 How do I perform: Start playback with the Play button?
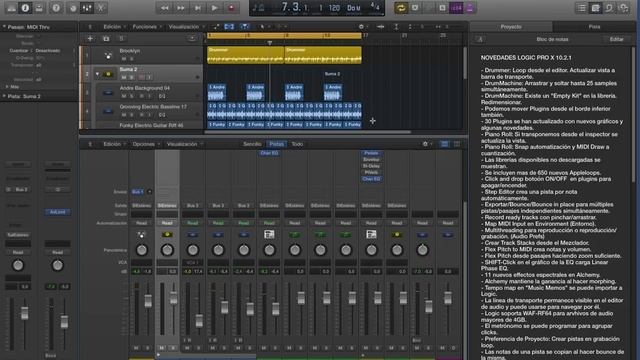(214, 8)
